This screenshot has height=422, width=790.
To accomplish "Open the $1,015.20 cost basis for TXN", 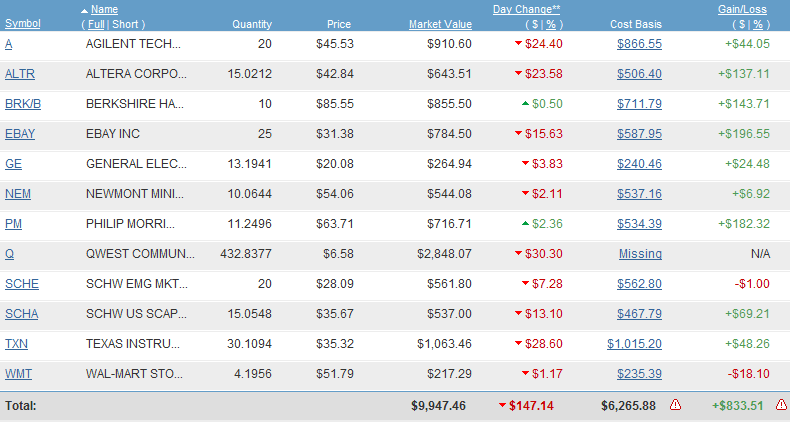I will 634,344.
